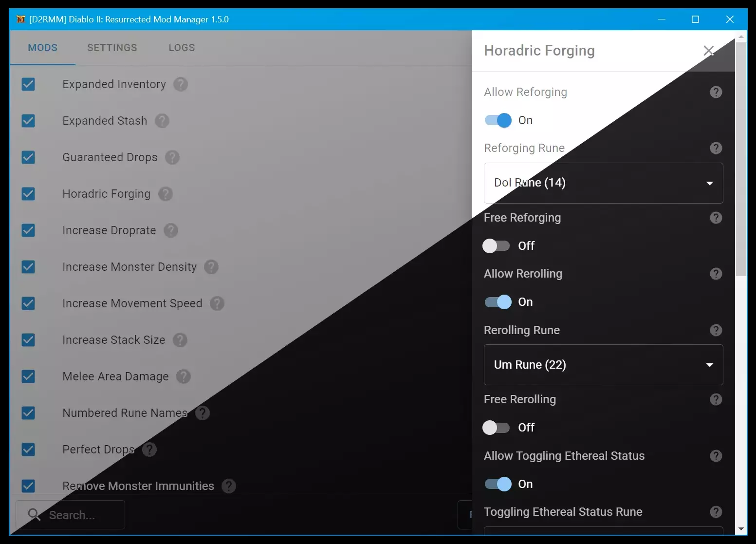The image size is (756, 544).
Task: Turn off the Allow Rerolling switch
Action: (x=498, y=302)
